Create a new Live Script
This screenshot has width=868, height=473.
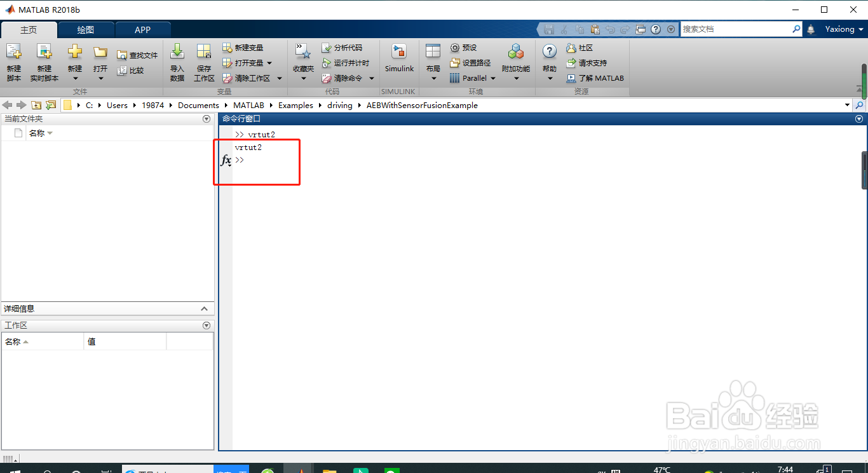click(44, 62)
